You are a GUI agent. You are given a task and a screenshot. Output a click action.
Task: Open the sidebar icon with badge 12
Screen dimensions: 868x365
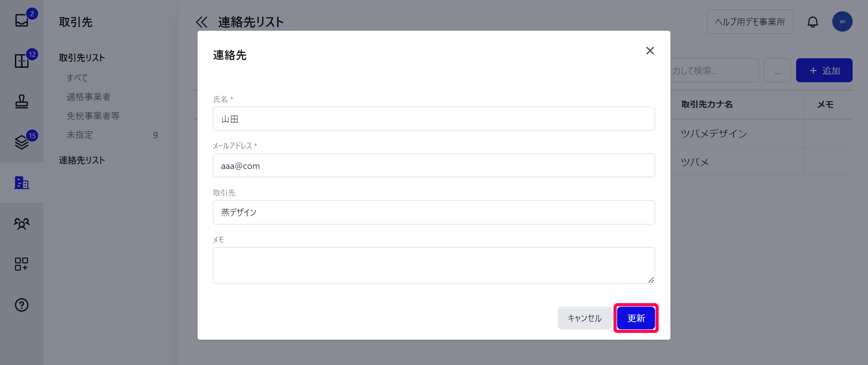(x=22, y=61)
